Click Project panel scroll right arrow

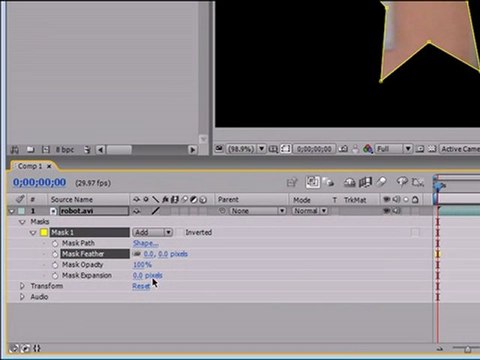click(x=192, y=150)
